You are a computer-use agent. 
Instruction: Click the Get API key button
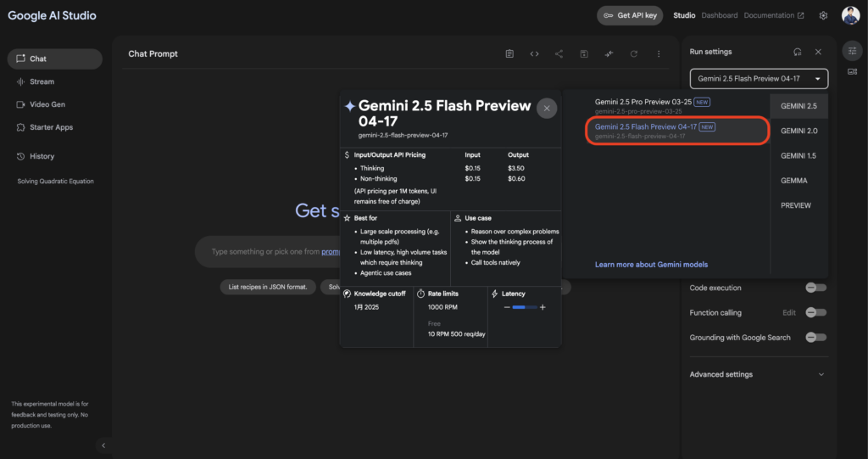[630, 15]
